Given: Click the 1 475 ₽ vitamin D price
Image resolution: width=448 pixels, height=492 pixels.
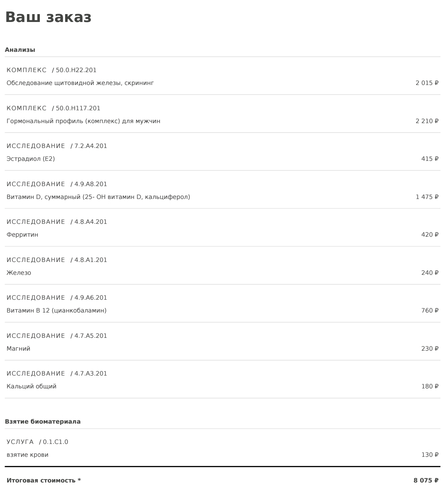Looking at the screenshot, I should pyautogui.click(x=426, y=197).
